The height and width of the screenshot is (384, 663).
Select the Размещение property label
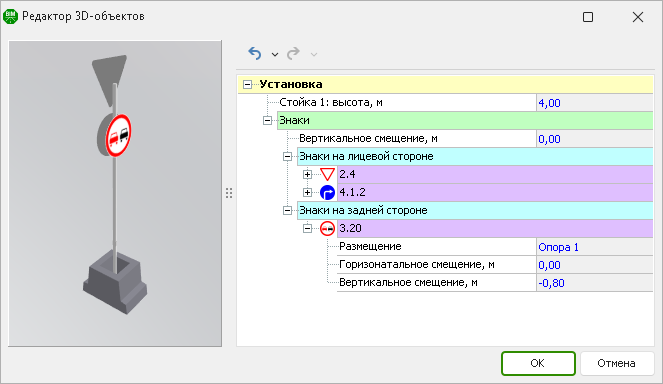click(370, 247)
